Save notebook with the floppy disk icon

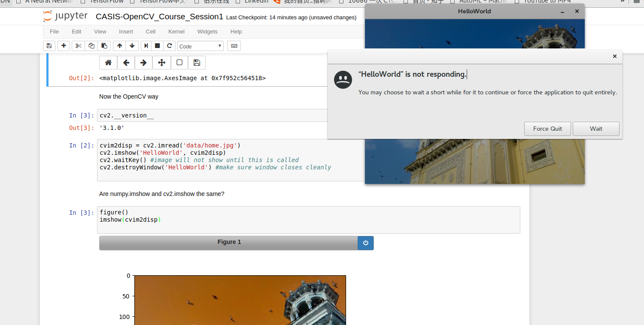point(49,46)
